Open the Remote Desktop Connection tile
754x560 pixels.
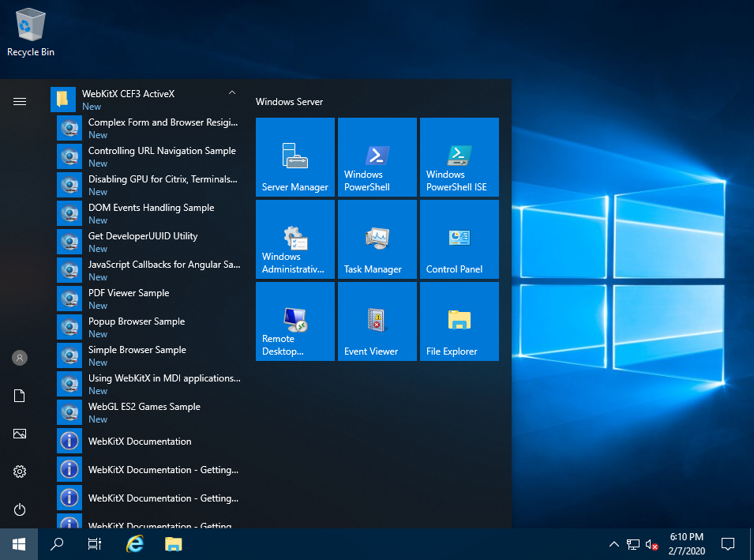point(294,321)
